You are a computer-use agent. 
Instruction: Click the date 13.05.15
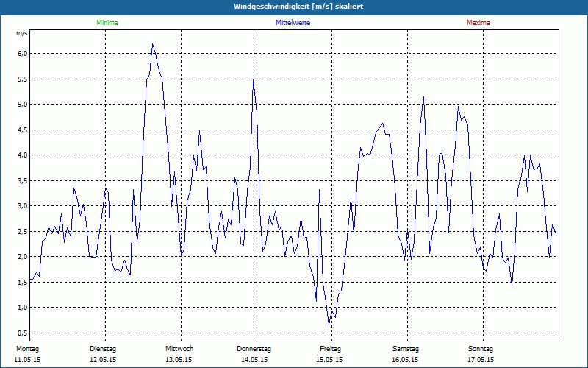179,359
